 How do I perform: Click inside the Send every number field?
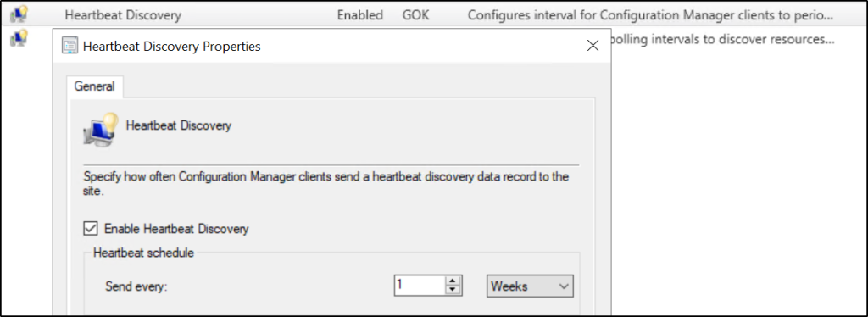pos(420,286)
